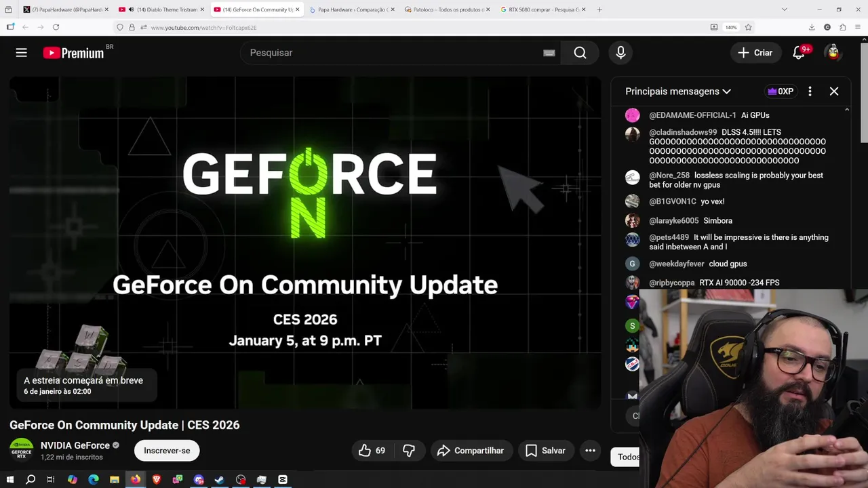Viewport: 868px width, 488px height.
Task: Open Brave browser from taskbar
Action: click(157, 480)
